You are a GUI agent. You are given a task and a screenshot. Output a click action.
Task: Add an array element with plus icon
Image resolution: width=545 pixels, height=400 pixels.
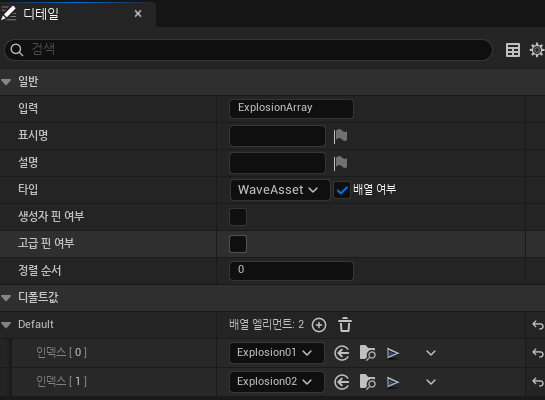319,325
